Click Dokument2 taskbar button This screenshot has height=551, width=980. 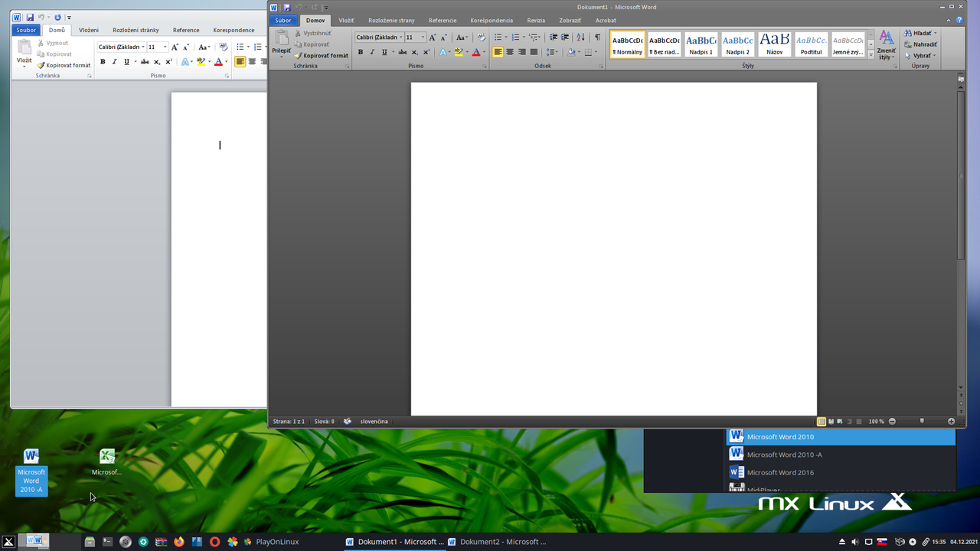pos(497,542)
